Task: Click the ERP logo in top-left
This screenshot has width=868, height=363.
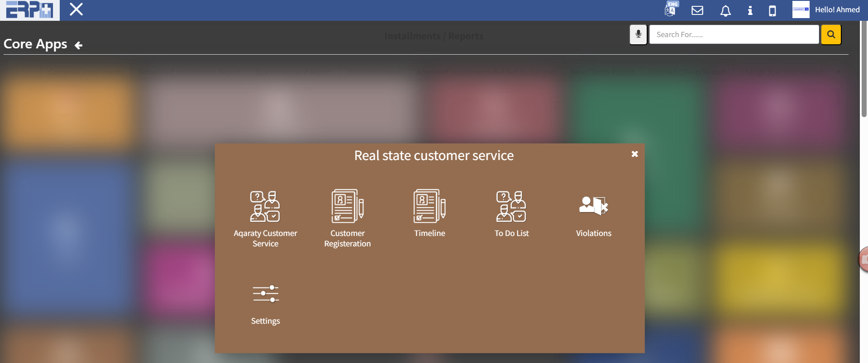Action: click(29, 10)
